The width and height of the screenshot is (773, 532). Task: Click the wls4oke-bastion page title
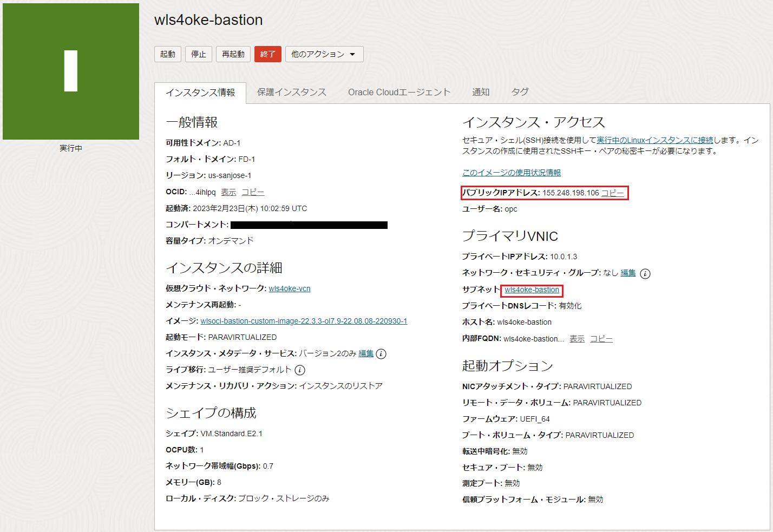pyautogui.click(x=208, y=20)
